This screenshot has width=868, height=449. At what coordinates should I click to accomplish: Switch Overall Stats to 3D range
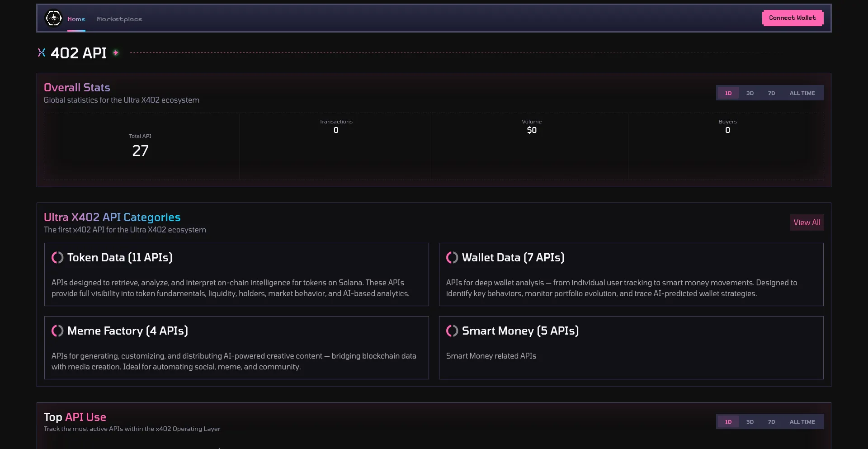[750, 93]
